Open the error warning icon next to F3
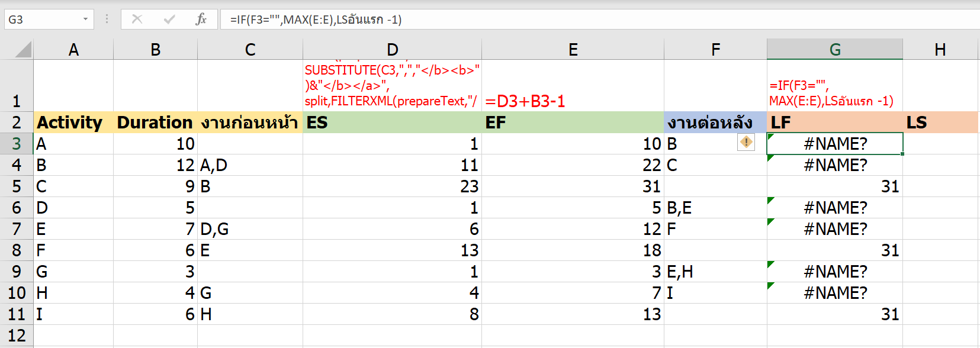 [x=746, y=142]
